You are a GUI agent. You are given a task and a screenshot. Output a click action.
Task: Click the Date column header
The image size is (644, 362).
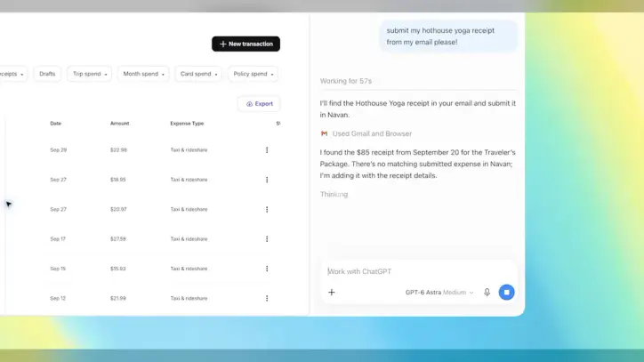click(x=55, y=124)
